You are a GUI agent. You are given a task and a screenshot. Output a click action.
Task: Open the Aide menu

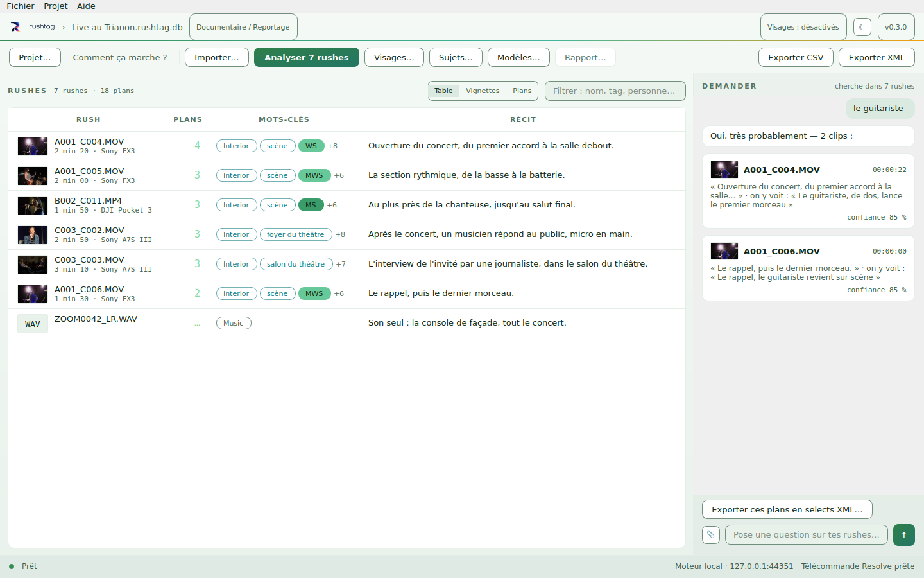pos(86,6)
